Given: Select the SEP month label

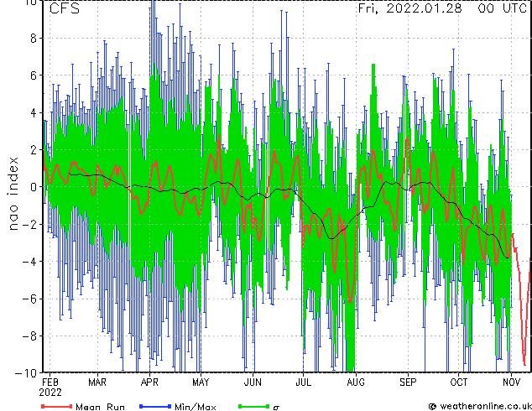Looking at the screenshot, I should 408,382.
